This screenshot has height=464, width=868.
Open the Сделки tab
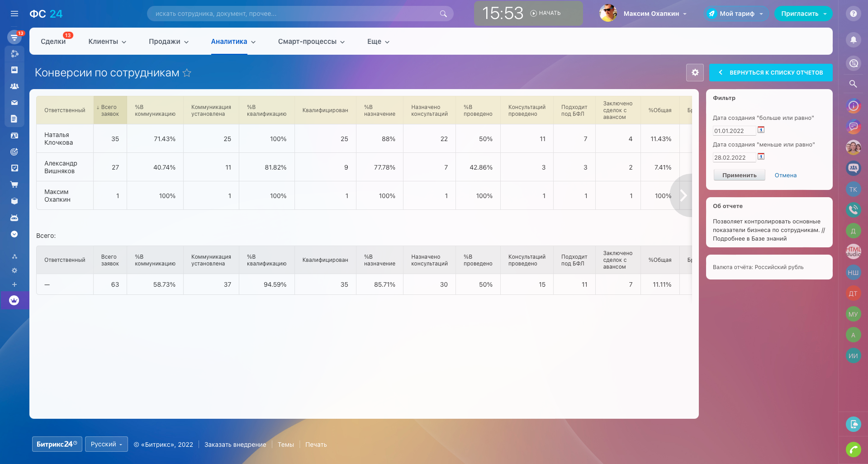click(x=53, y=42)
